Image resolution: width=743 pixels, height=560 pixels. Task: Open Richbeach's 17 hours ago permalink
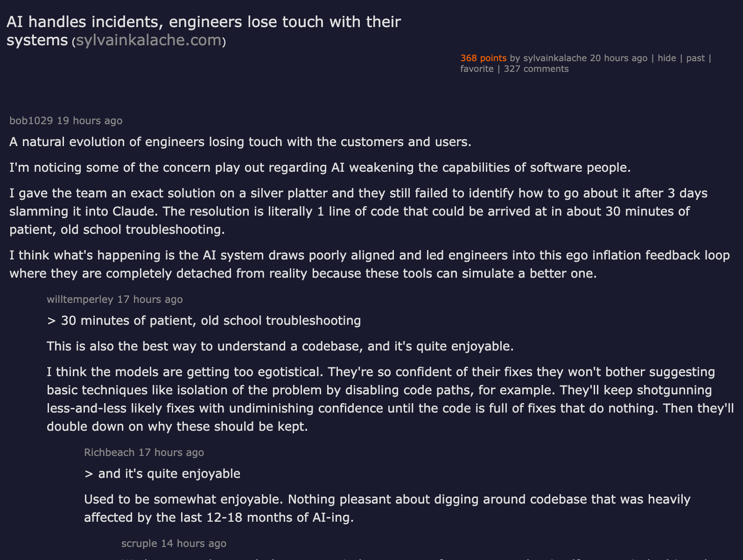[171, 452]
